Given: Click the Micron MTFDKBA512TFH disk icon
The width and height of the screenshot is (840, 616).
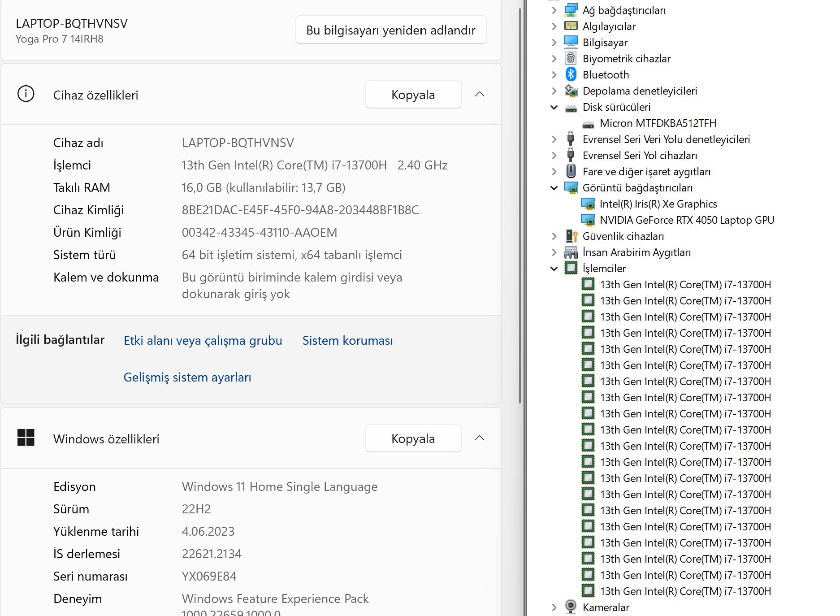Looking at the screenshot, I should [588, 124].
